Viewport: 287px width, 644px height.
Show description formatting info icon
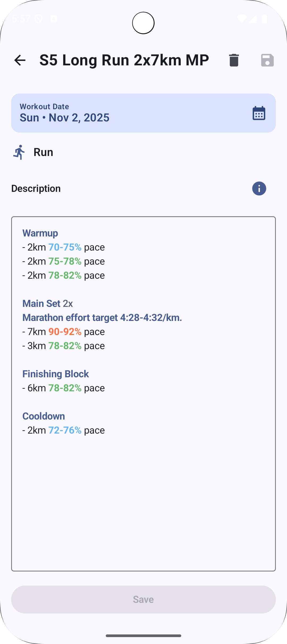coord(259,189)
